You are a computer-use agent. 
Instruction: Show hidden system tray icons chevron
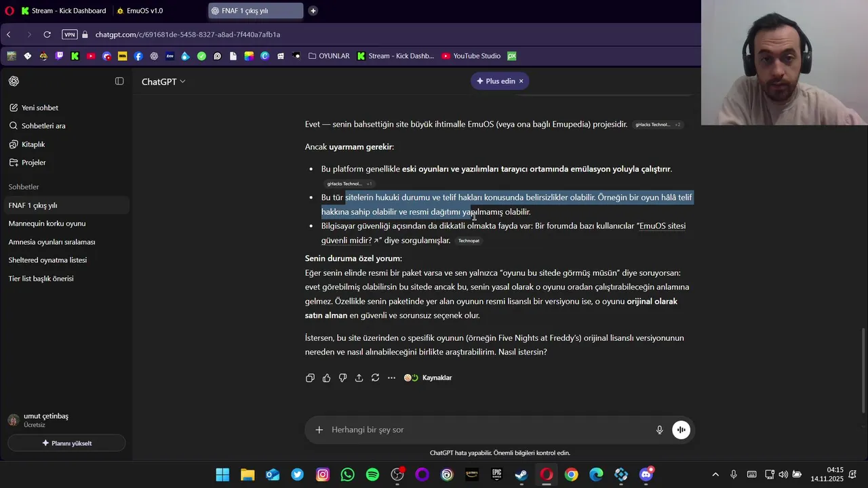[715, 474]
